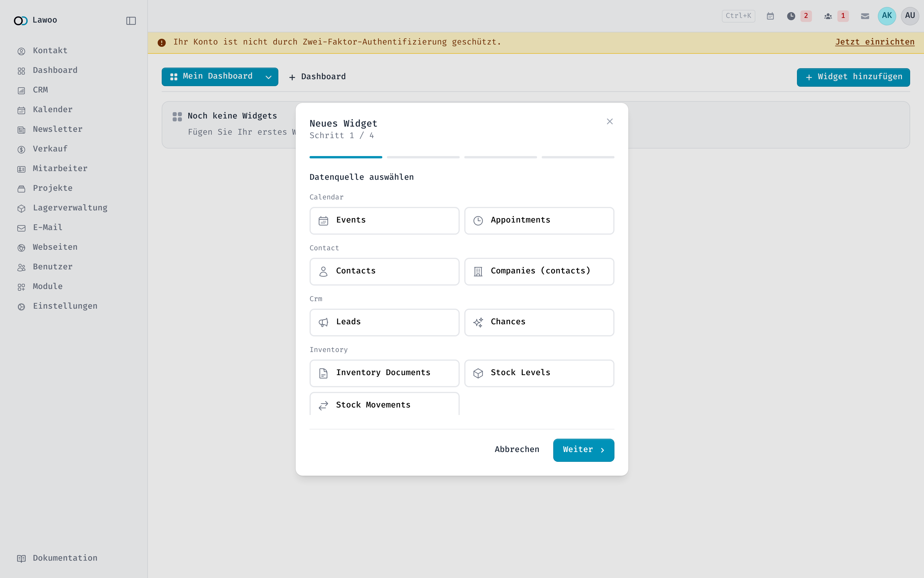Select Companies (contacts) data source

tap(539, 271)
